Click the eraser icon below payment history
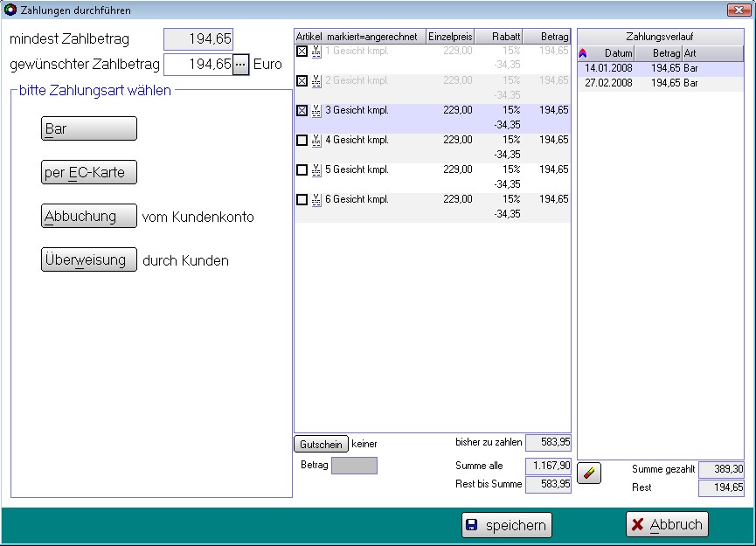The width and height of the screenshot is (756, 546). 589,473
